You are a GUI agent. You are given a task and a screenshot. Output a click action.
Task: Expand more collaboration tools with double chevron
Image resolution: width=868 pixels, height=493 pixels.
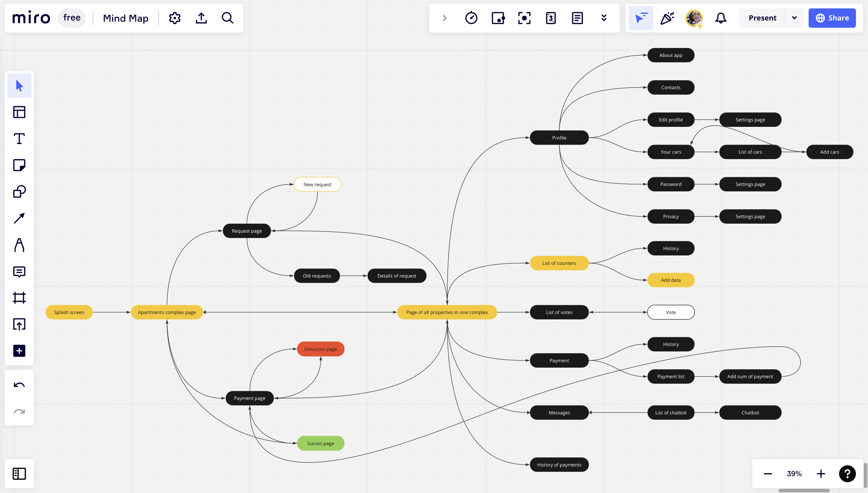click(604, 18)
